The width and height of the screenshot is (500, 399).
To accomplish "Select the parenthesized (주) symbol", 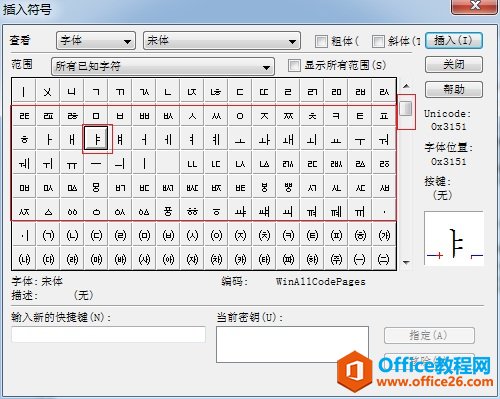I will coord(336,260).
